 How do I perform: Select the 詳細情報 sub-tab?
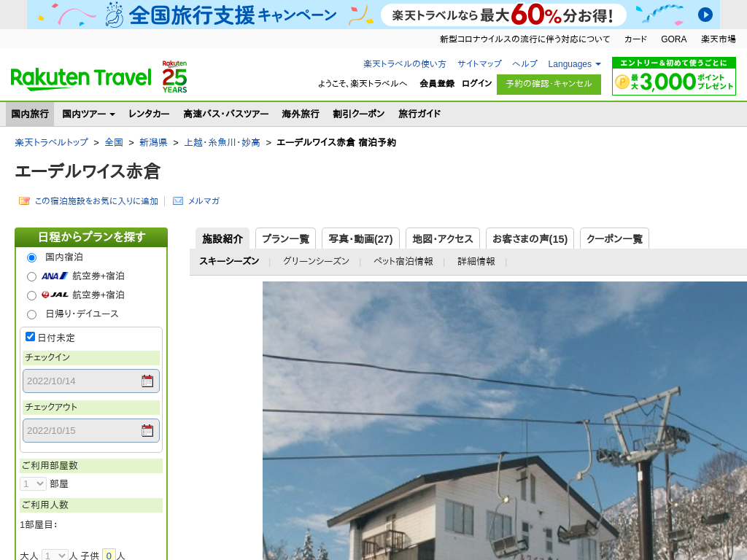(x=476, y=261)
